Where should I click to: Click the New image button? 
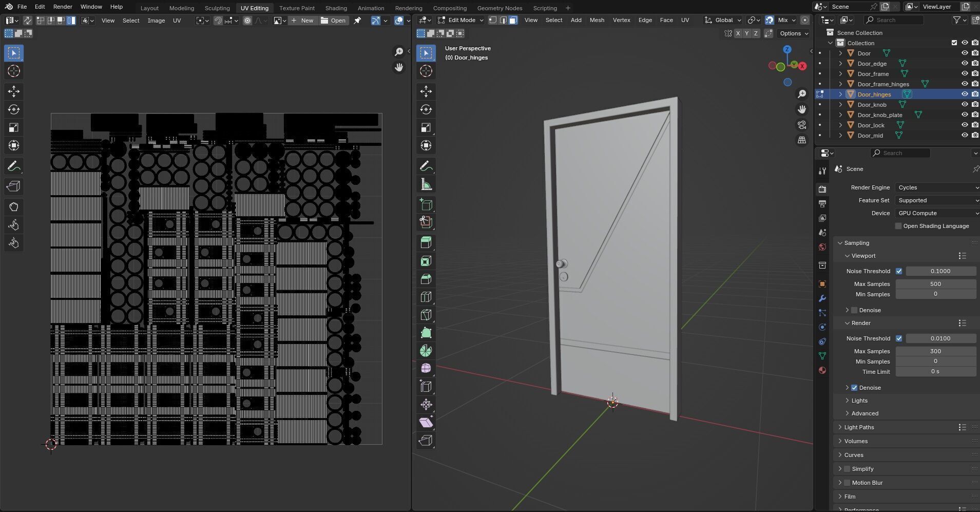pos(302,21)
